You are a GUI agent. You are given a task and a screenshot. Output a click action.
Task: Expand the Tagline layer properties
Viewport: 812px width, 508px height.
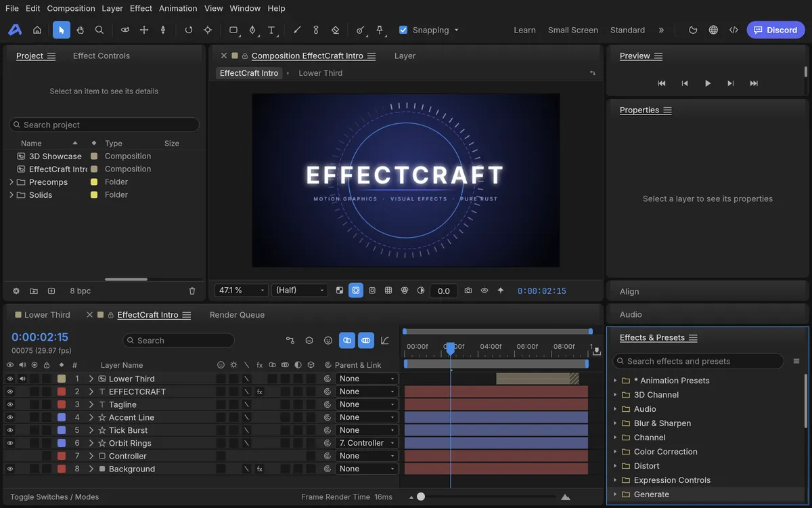91,404
